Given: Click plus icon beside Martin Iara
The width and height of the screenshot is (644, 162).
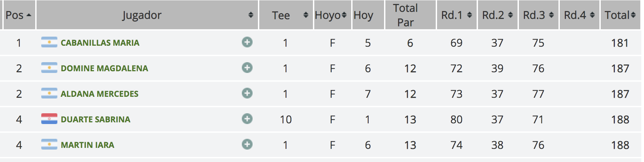Looking at the screenshot, I should [x=247, y=145].
